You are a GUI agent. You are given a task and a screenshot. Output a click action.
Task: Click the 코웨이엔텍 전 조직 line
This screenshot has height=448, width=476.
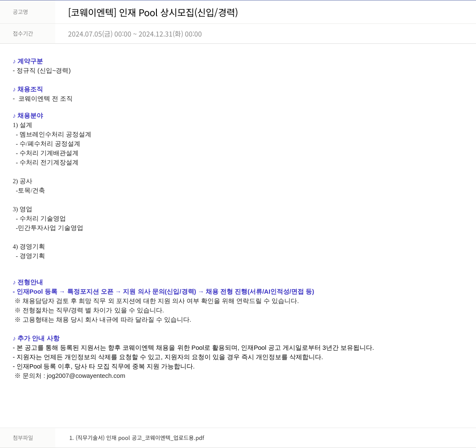42,99
